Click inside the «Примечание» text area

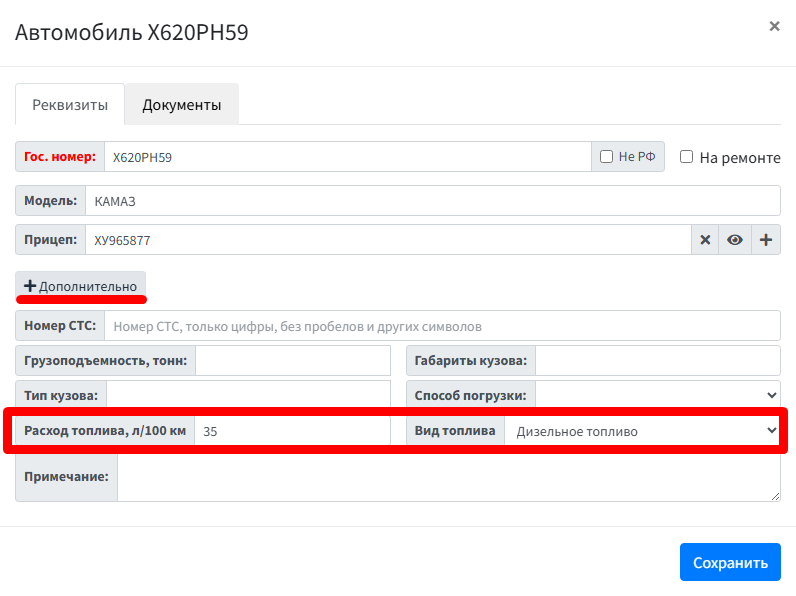[x=448, y=477]
